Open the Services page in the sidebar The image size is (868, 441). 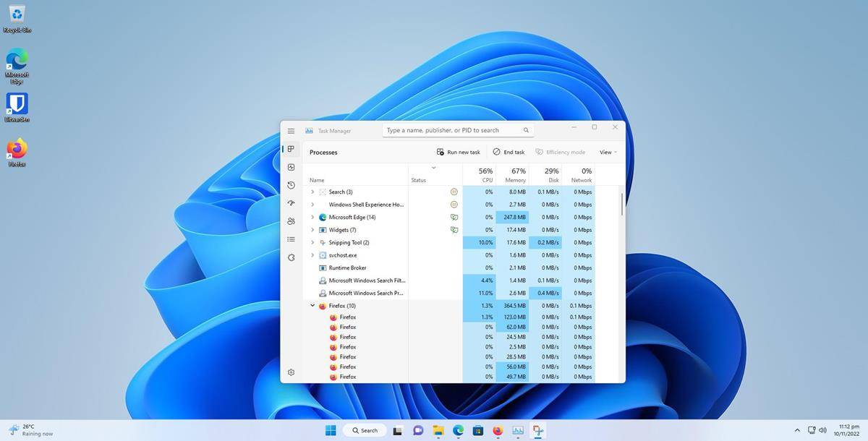(x=291, y=257)
